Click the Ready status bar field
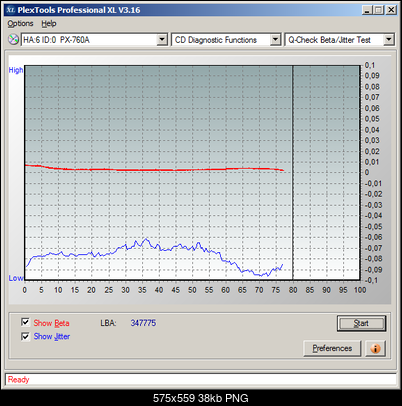This screenshot has width=402, height=406. point(201,379)
